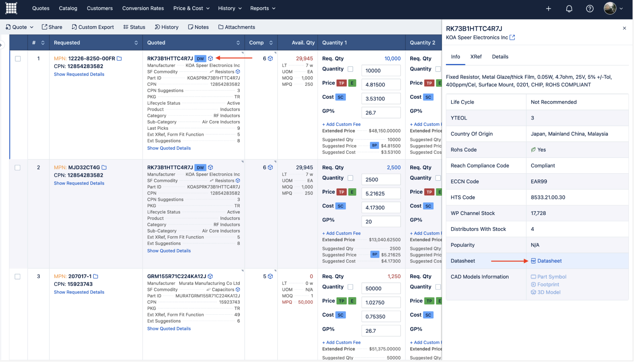Click the folder icon next to MPN 12226-8250-00FR
638x364 pixels.
pyautogui.click(x=119, y=59)
